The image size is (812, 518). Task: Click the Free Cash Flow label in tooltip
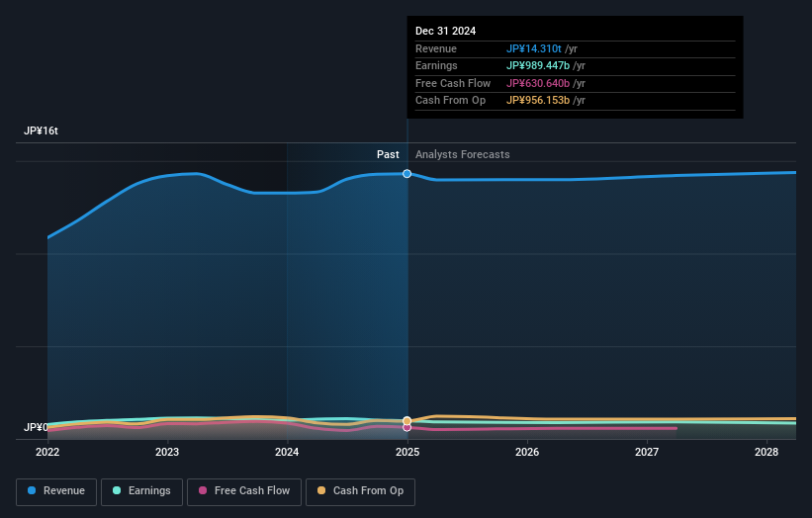pos(453,83)
